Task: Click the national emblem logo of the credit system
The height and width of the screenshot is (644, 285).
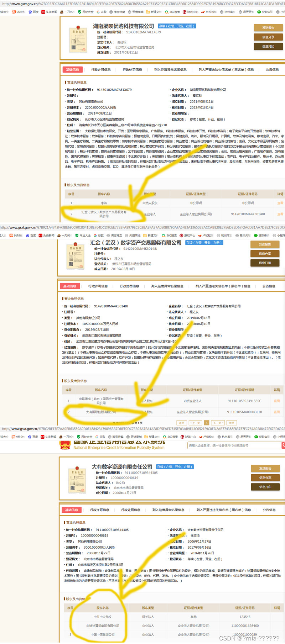Action: (x=65, y=445)
